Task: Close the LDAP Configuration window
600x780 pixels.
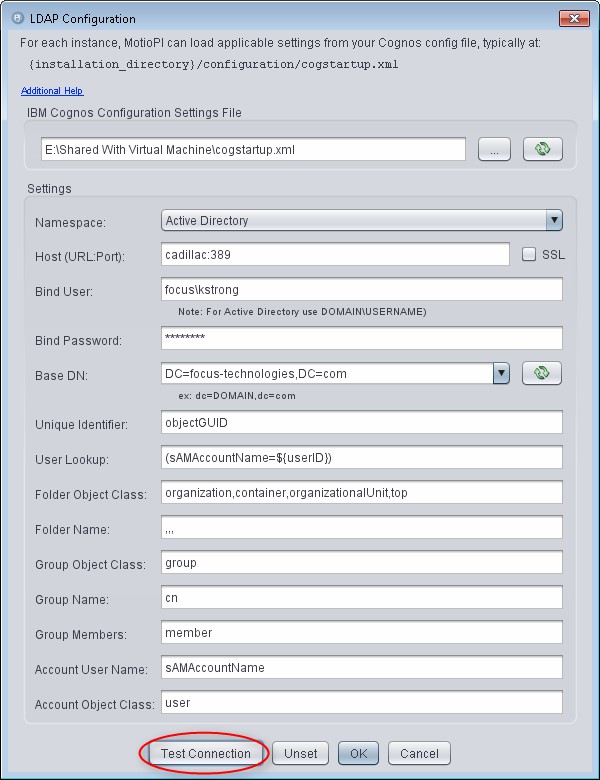Action: [574, 19]
